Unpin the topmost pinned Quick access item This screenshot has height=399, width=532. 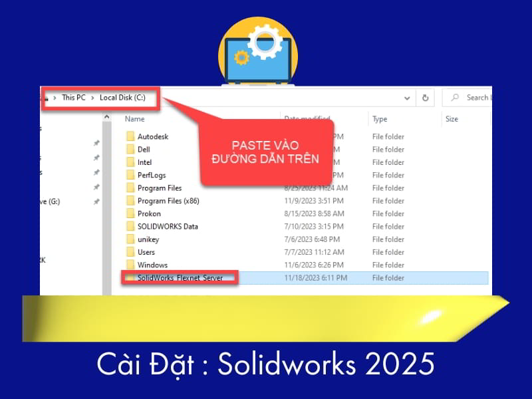[96, 143]
